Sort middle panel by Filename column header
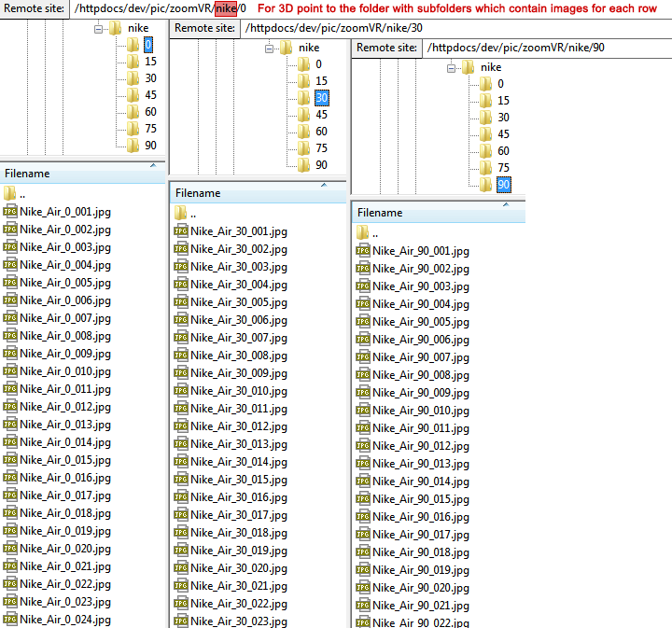Screen dimensions: 672x628 [x=258, y=193]
